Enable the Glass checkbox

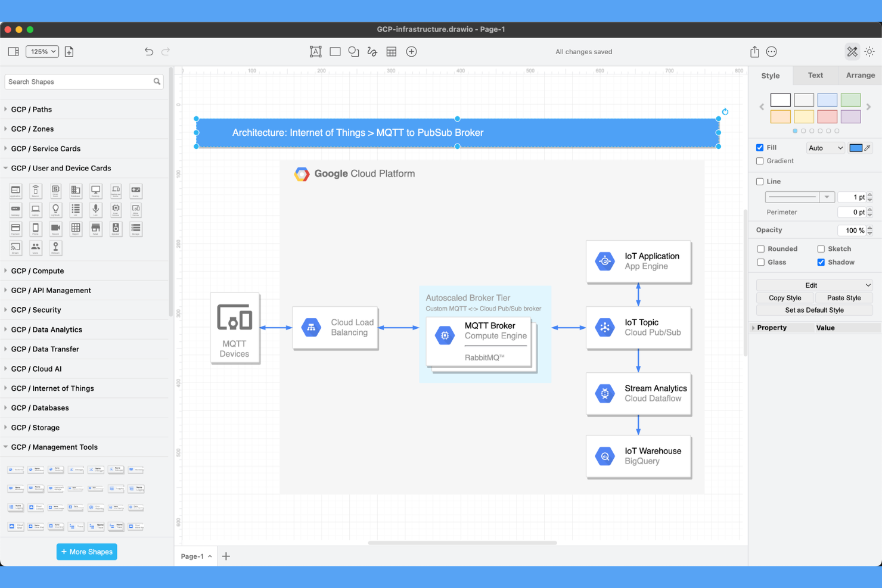tap(760, 263)
